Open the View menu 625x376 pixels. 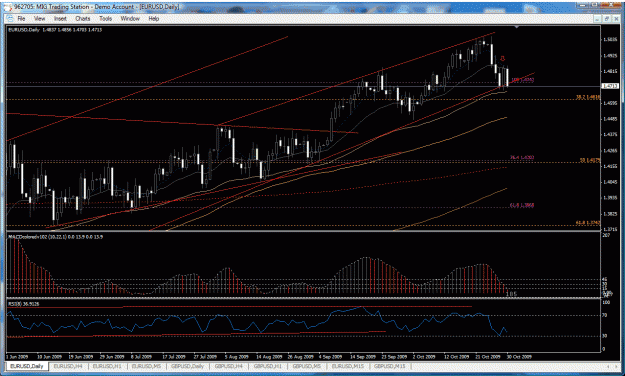point(39,19)
